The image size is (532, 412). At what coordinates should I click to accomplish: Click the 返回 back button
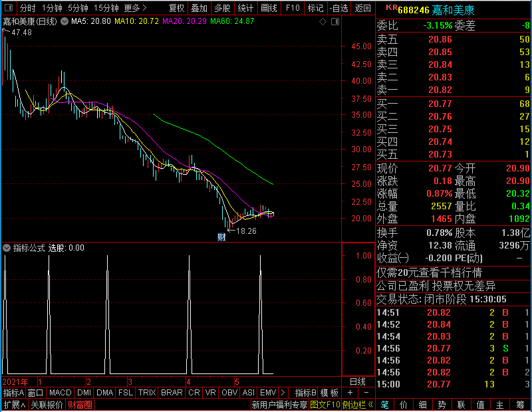coord(362,8)
